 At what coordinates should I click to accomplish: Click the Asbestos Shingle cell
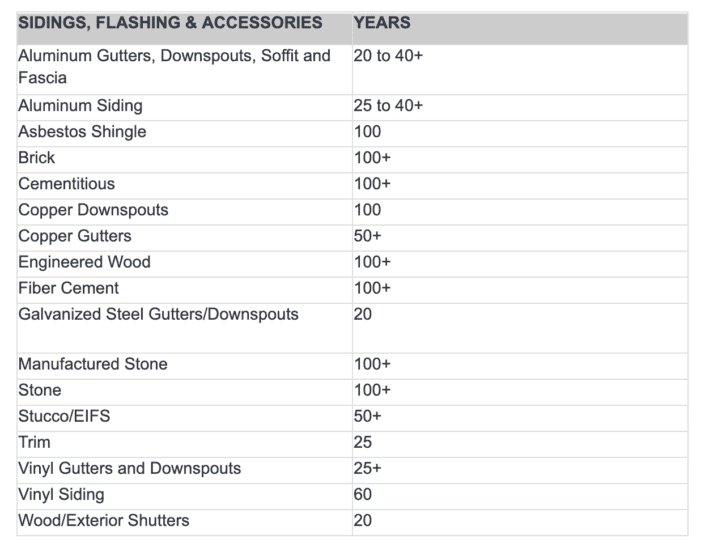pyautogui.click(x=82, y=132)
